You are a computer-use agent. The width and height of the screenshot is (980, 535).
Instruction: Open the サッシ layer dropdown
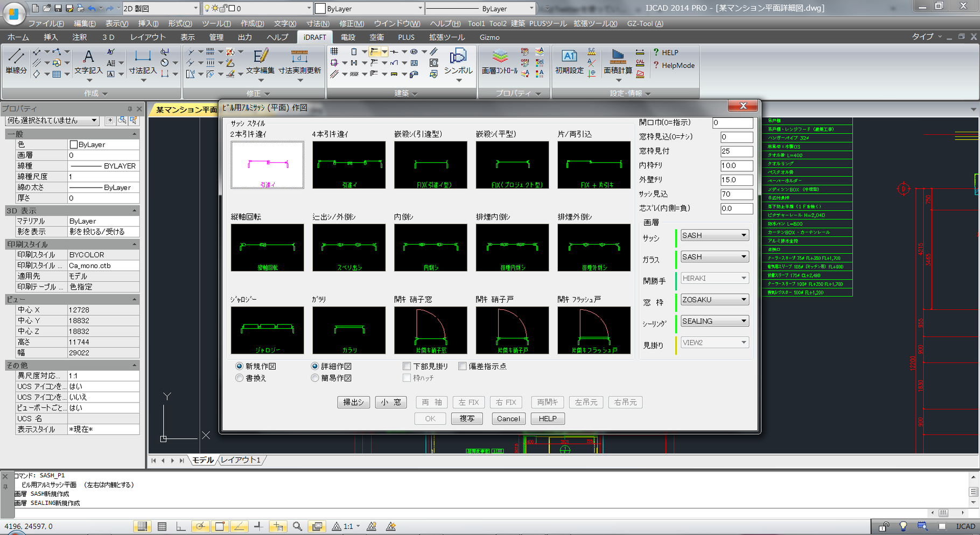(x=715, y=235)
